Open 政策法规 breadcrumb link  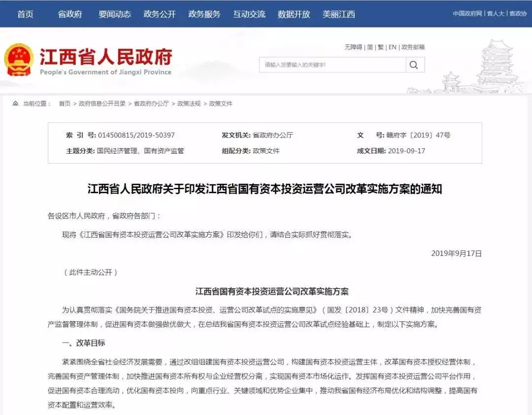pyautogui.click(x=189, y=104)
